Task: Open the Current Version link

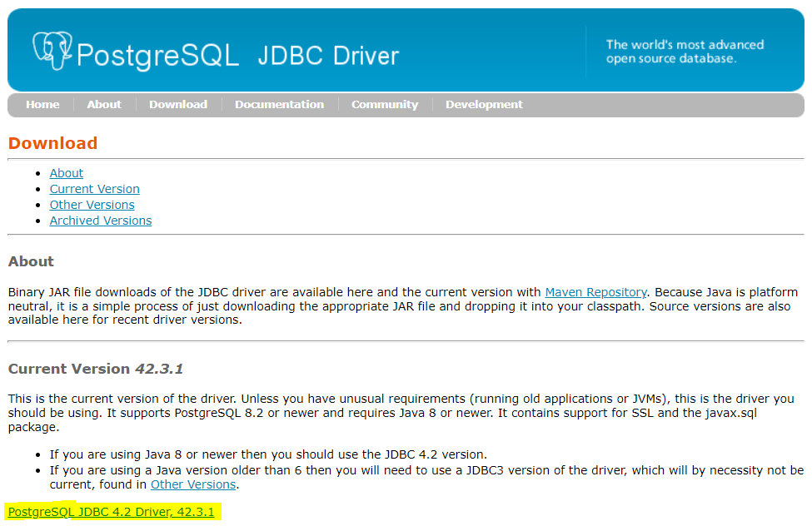Action: tap(94, 189)
